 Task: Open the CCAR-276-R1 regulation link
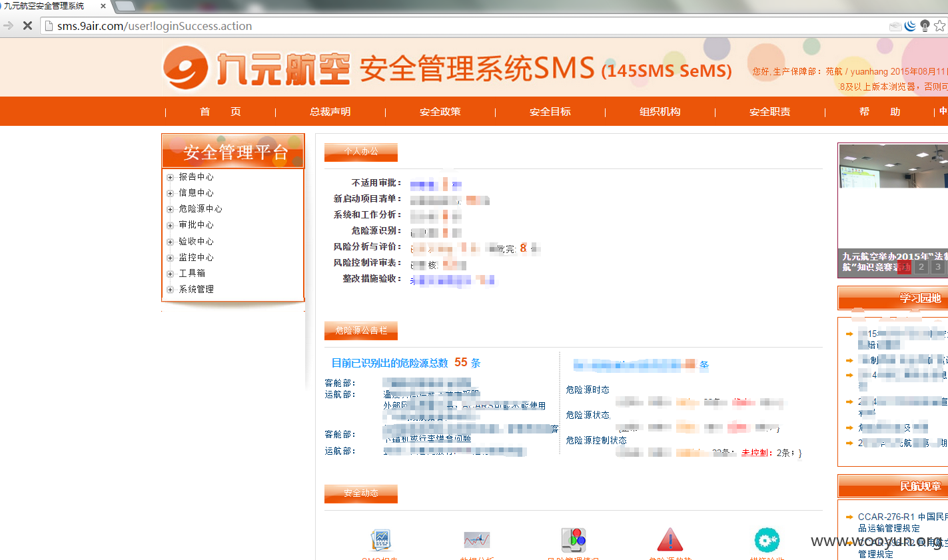click(x=903, y=523)
